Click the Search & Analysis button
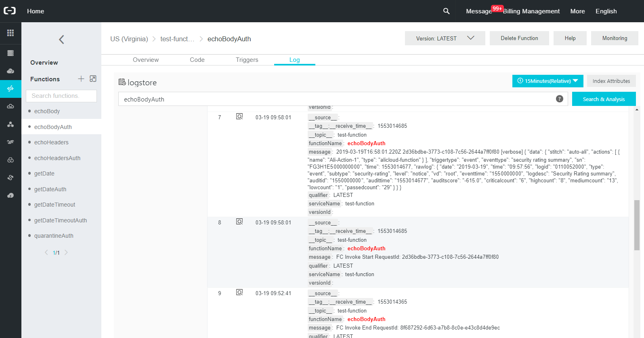 [x=604, y=99]
